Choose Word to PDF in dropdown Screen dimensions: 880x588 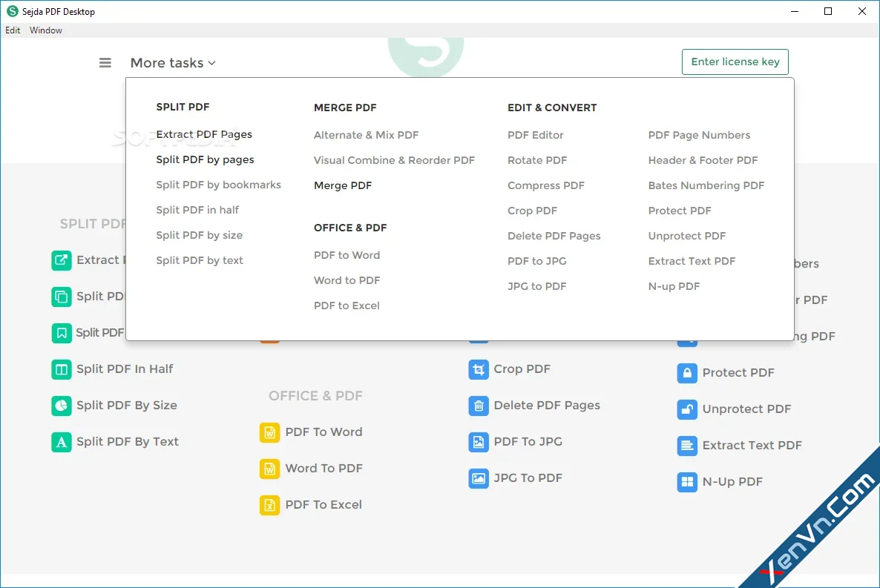(347, 280)
